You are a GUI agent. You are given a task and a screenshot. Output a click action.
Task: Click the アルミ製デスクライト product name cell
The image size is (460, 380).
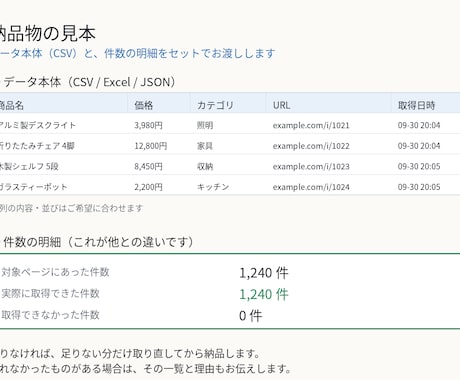(x=38, y=125)
